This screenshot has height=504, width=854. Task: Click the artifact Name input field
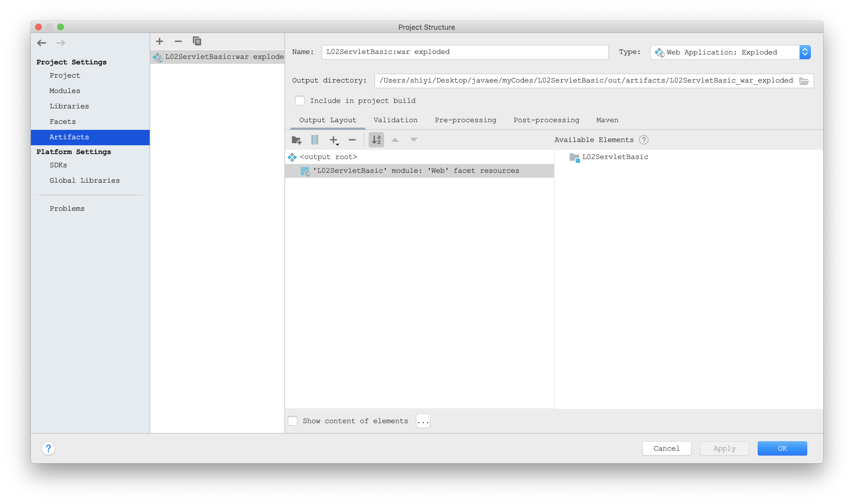point(464,52)
